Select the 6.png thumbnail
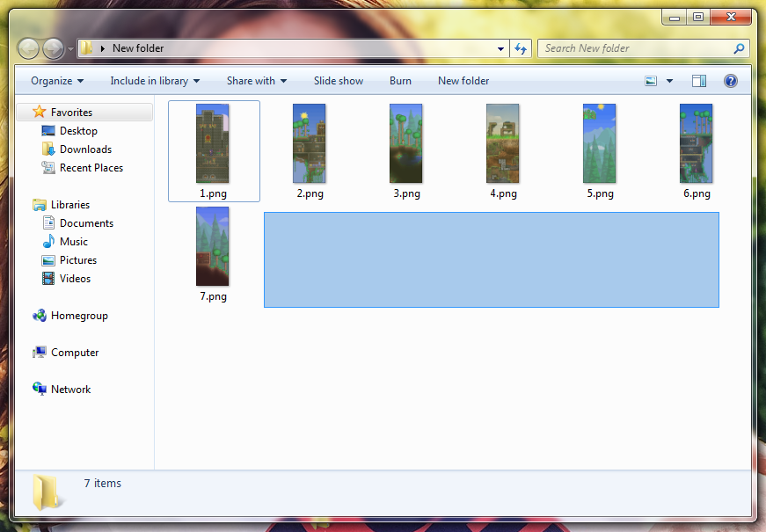The height and width of the screenshot is (532, 766). [x=697, y=143]
